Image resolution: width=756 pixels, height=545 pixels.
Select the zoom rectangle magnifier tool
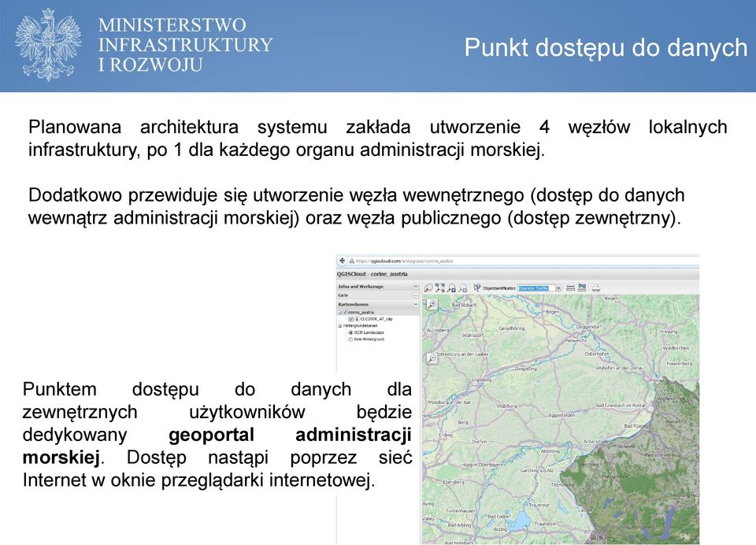[x=428, y=288]
